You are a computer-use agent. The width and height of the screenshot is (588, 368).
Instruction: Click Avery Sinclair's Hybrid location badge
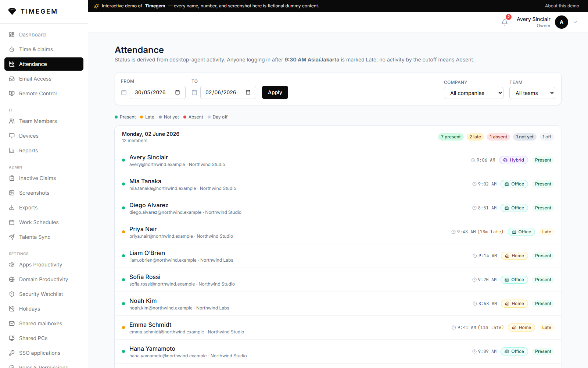(x=513, y=160)
